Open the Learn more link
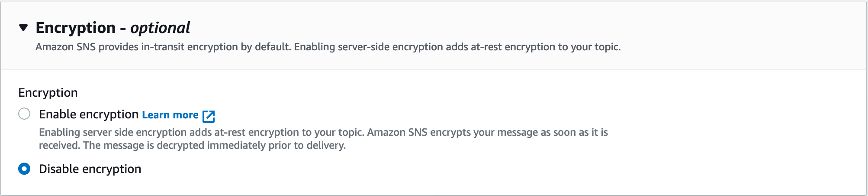 coord(170,115)
